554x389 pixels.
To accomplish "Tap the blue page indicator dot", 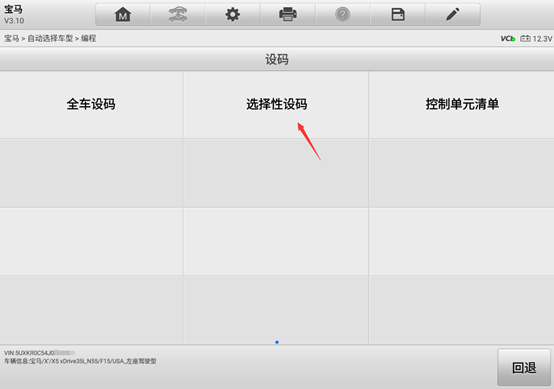I will pos(277,342).
